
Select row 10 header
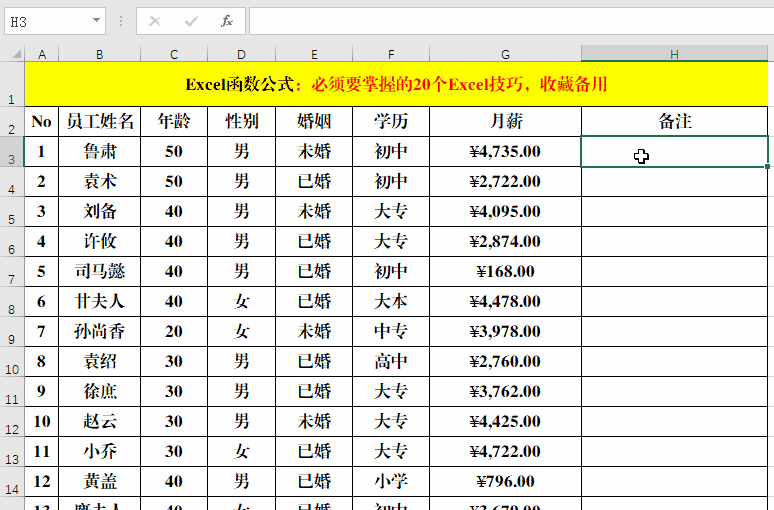click(12, 362)
